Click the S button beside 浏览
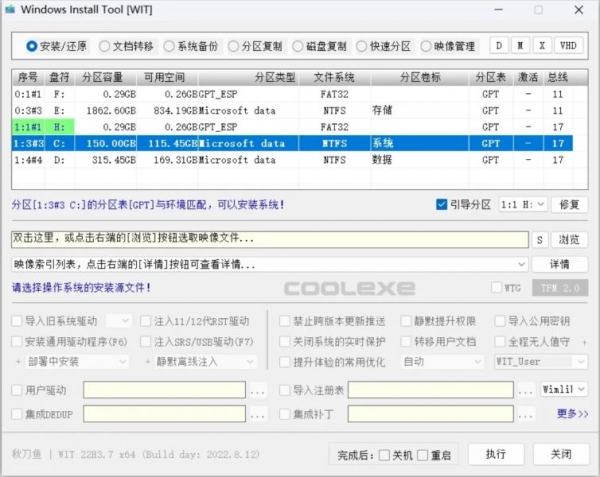The height and width of the screenshot is (477, 600). (540, 240)
